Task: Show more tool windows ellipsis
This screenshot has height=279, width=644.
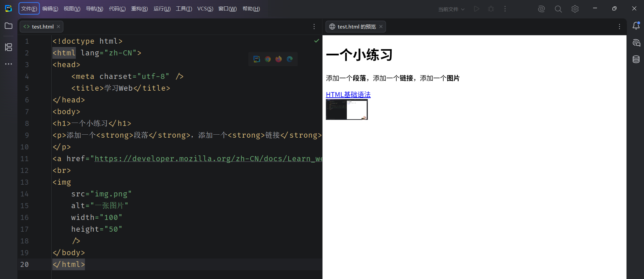Action: click(9, 64)
